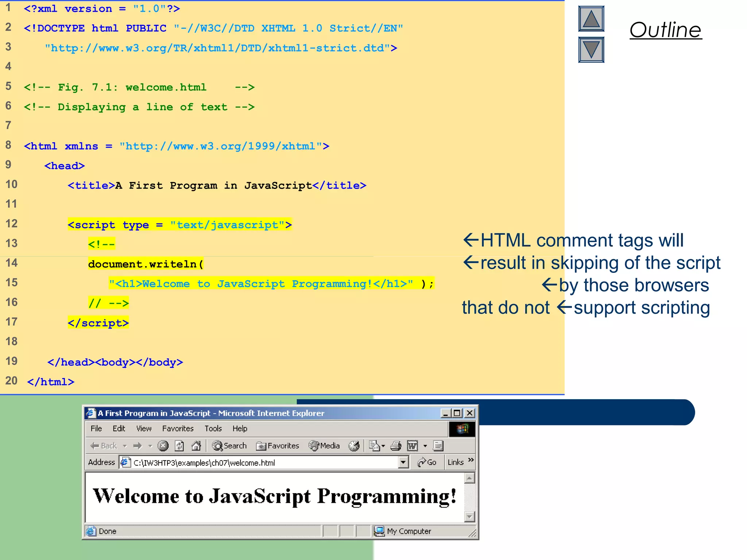The width and height of the screenshot is (747, 560).
Task: Click the History icon in IE toolbar
Action: [354, 446]
